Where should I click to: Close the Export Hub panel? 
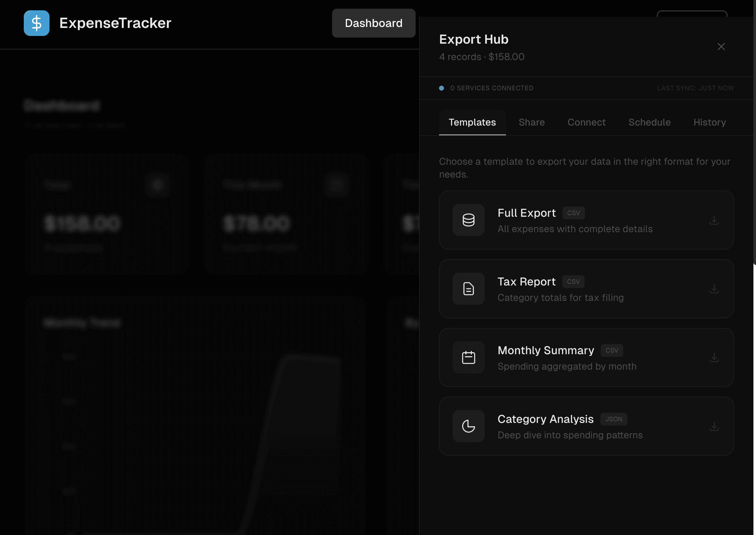[721, 47]
